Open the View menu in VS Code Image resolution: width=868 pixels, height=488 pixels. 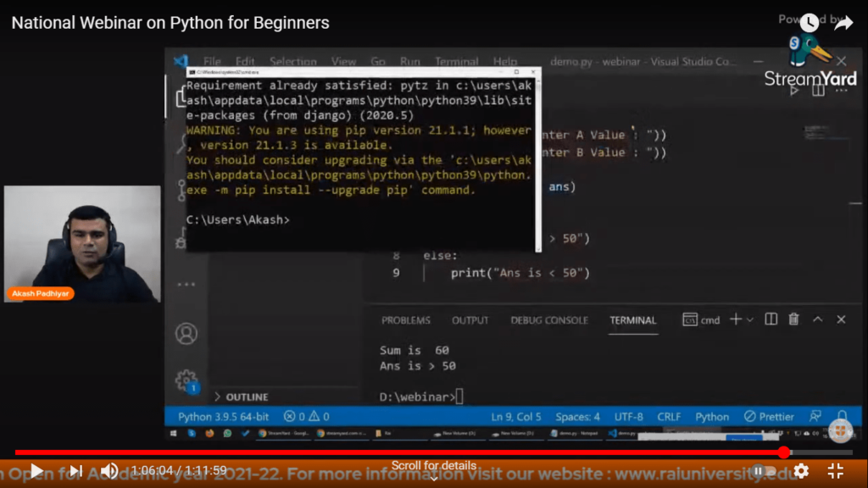(x=343, y=61)
